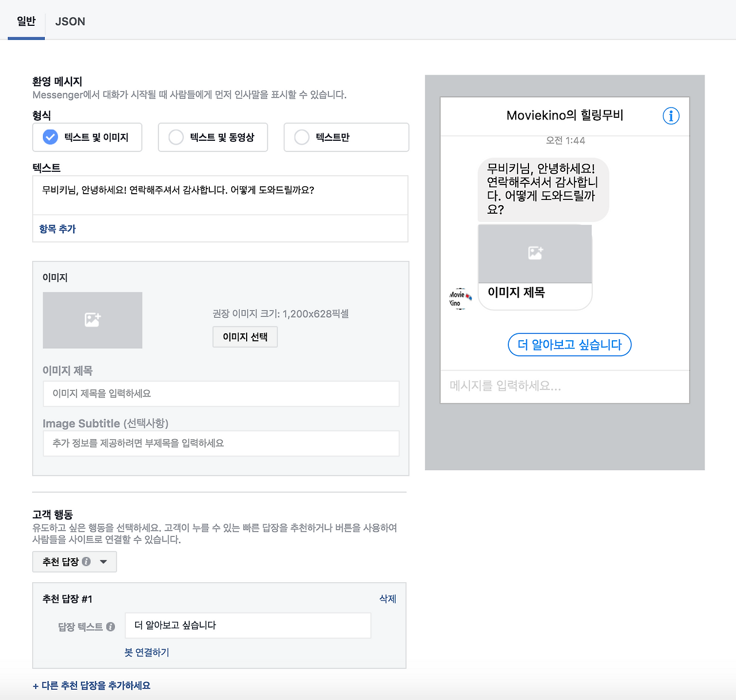This screenshot has height=700, width=736.
Task: Select the 텍스트만 format option
Action: 301,137
